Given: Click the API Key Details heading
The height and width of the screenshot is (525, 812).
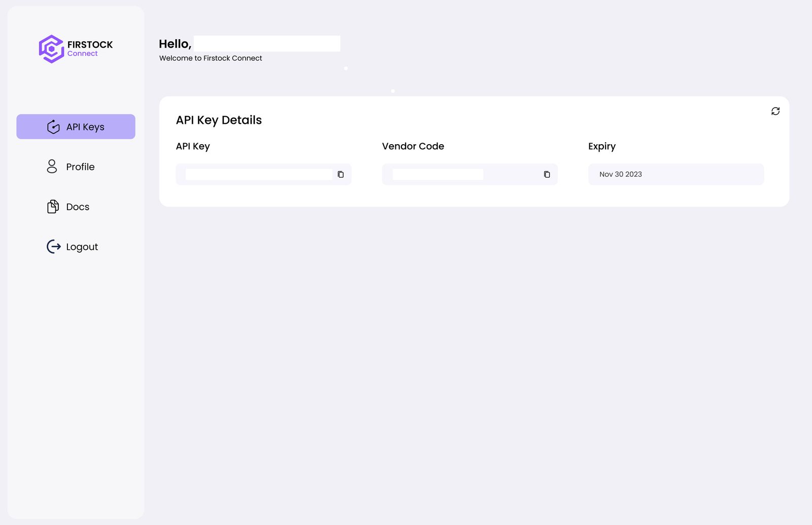Looking at the screenshot, I should tap(219, 120).
